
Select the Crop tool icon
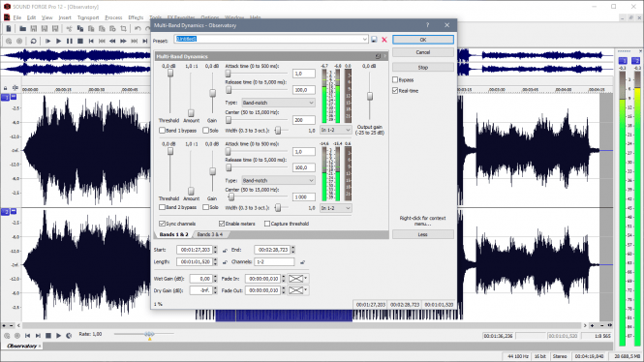coord(123,29)
